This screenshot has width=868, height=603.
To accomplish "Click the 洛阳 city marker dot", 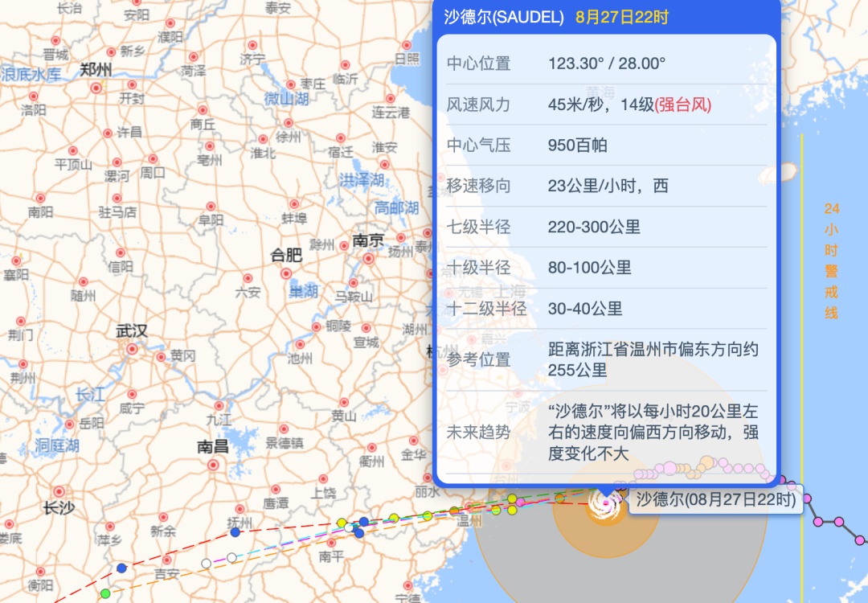I will pos(34,96).
